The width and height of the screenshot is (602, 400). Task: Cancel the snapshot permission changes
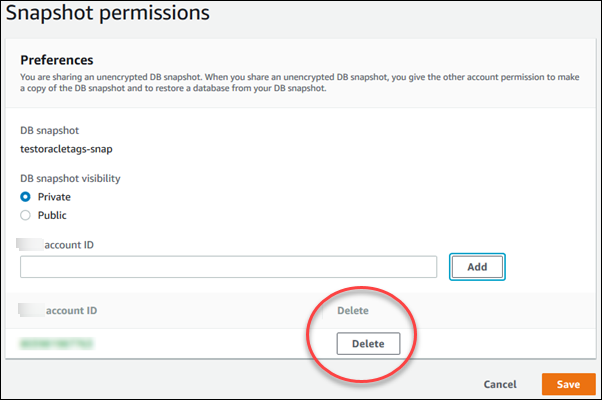[x=500, y=384]
